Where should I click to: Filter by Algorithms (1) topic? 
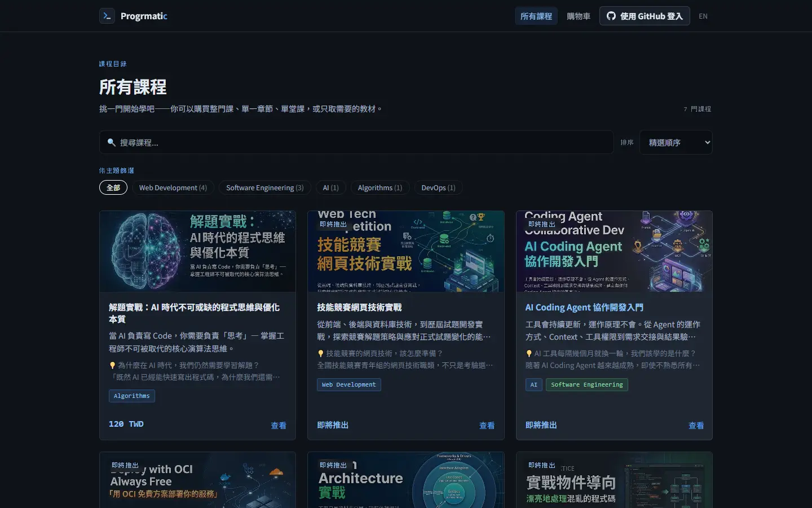(380, 187)
